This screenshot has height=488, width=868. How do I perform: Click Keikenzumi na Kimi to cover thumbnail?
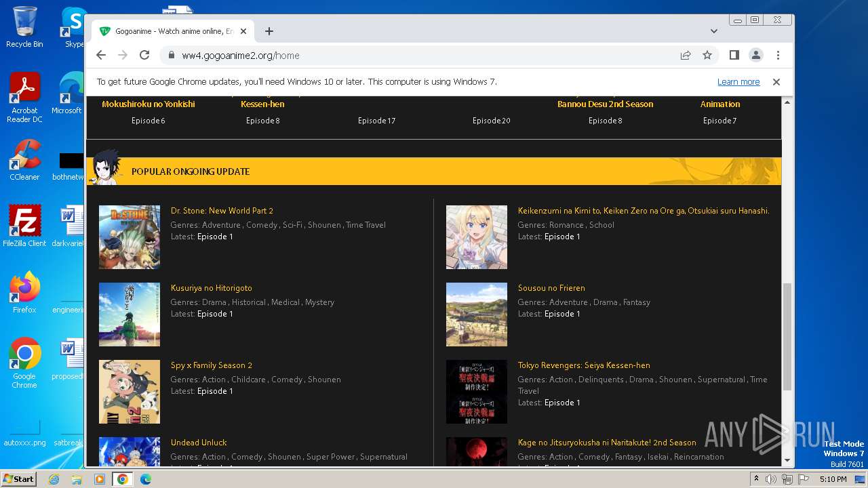click(x=477, y=237)
